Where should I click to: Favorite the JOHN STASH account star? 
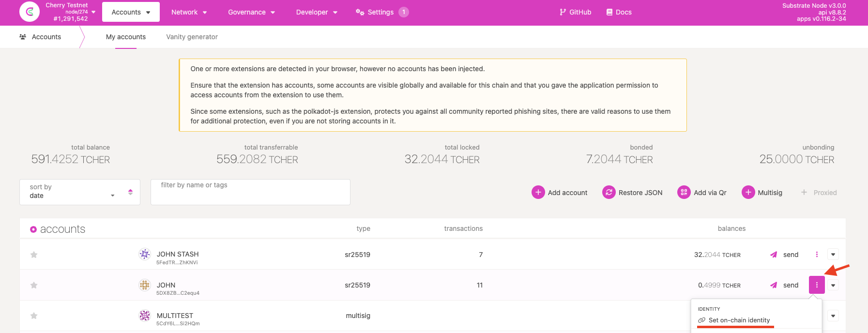(34, 255)
